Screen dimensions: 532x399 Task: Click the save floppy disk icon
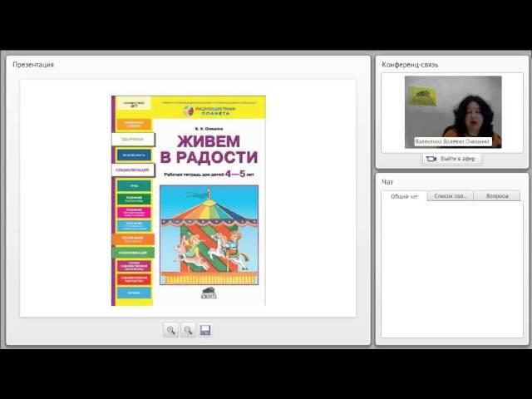[205, 330]
